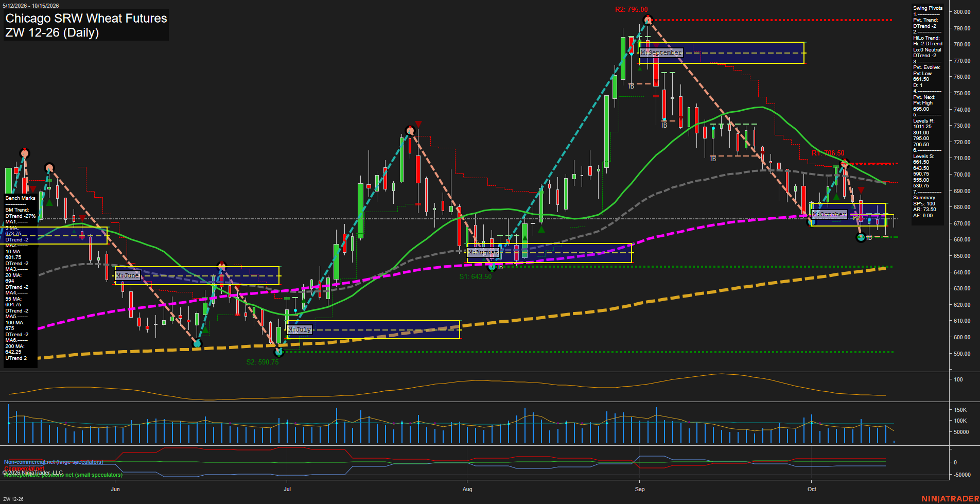The width and height of the screenshot is (980, 504).
Task: Click the swing pivot high marker at 795.00
Action: 648,20
